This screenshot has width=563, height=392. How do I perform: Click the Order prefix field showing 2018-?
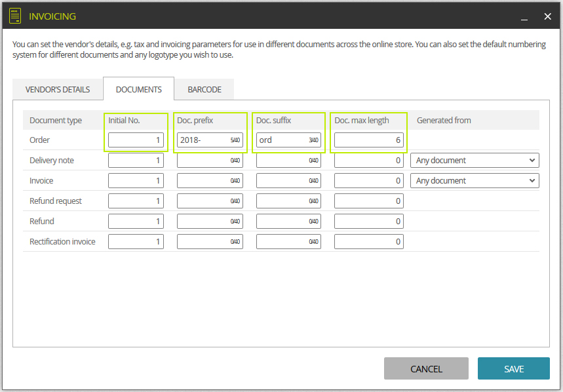pos(208,140)
